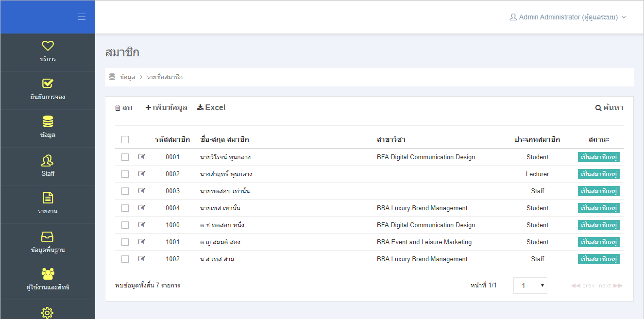Click the prev pagination link

pyautogui.click(x=583, y=285)
